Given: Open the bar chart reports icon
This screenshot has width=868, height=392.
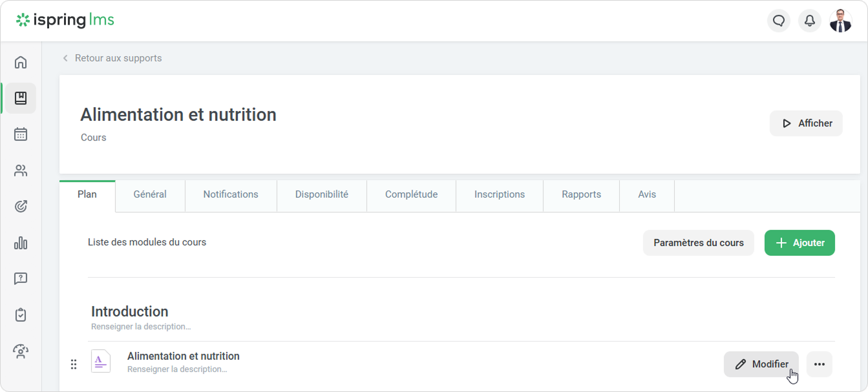Looking at the screenshot, I should [21, 243].
